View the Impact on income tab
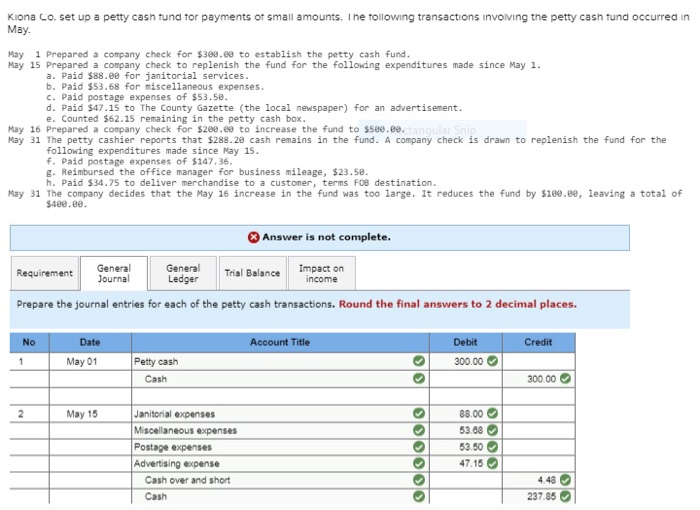 click(x=321, y=273)
